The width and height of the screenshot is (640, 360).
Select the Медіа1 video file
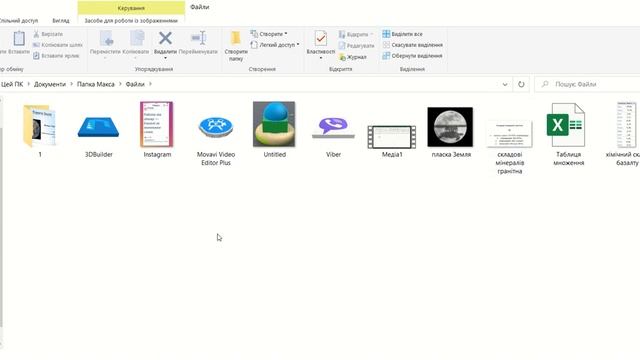(x=392, y=137)
